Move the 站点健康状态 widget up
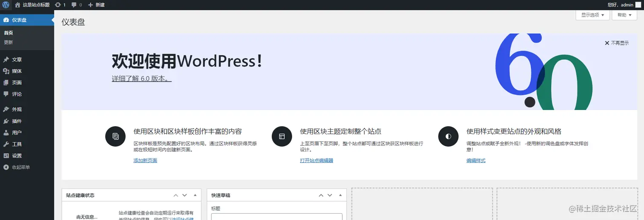 coord(175,195)
